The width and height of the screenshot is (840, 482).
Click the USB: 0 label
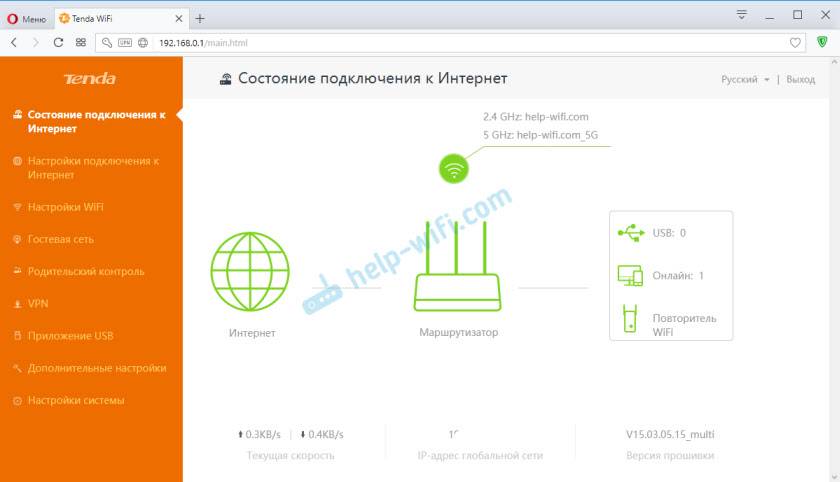tap(669, 233)
